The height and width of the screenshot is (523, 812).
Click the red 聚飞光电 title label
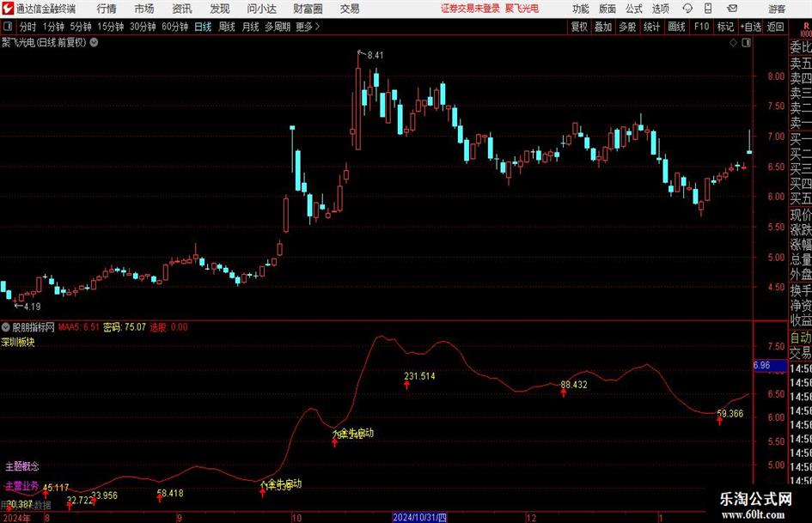click(x=522, y=9)
